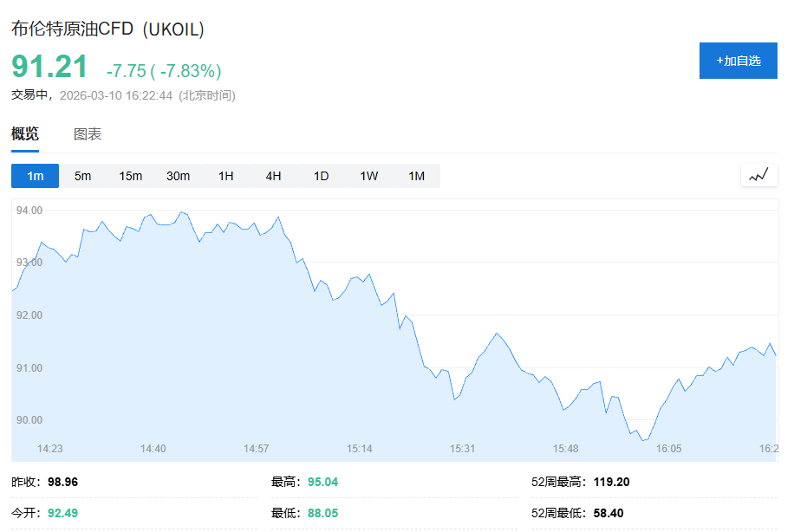Viewport: 794px width, 532px height.
Task: Select the 15m timeframe
Action: (x=129, y=175)
